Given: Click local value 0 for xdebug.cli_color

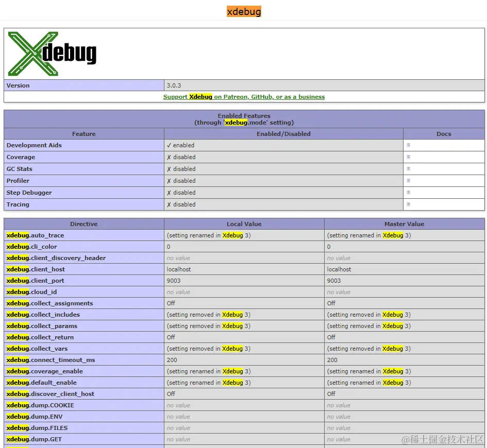Looking at the screenshot, I should click(169, 247).
